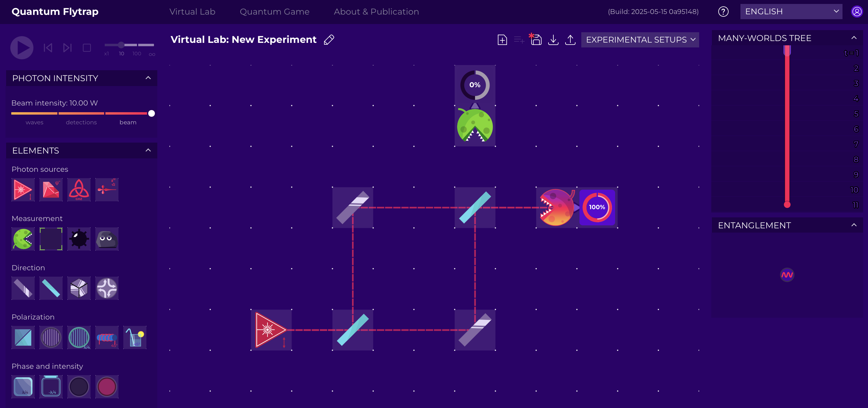Open the ENGLISH language selector

pos(791,11)
